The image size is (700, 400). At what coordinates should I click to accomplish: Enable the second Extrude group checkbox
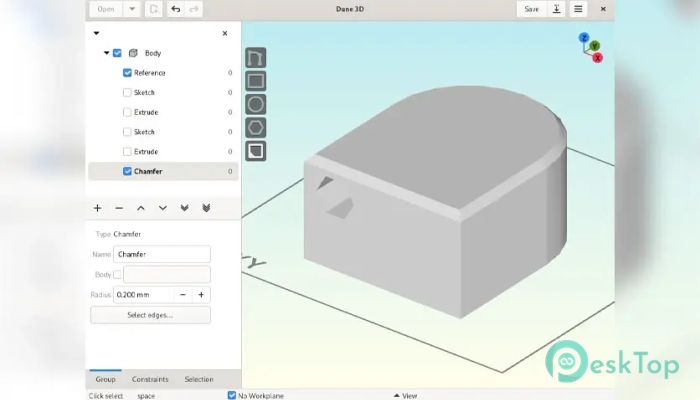pyautogui.click(x=127, y=151)
